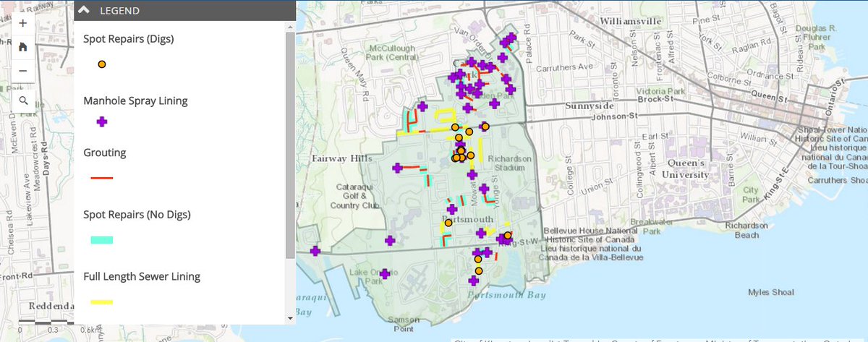Return to the default map extent (home)
This screenshot has height=342, width=868.
point(23,47)
